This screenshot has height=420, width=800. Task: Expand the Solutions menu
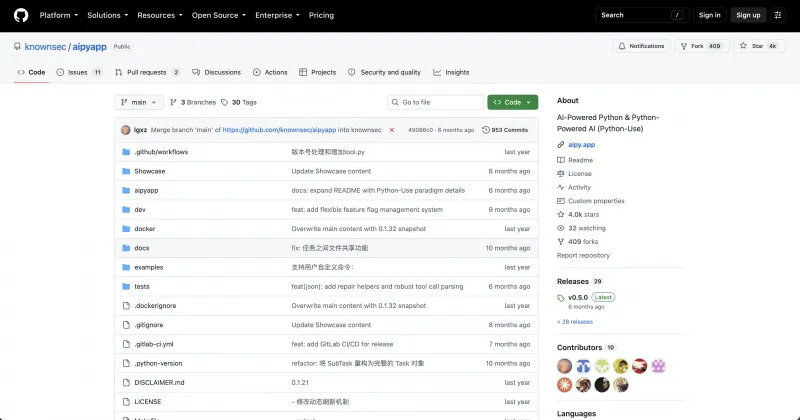tap(108, 15)
